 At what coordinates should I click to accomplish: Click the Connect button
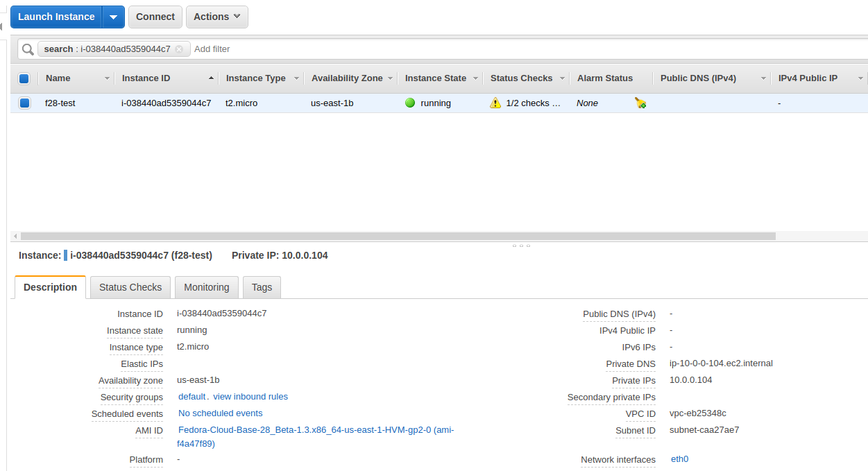pos(155,17)
